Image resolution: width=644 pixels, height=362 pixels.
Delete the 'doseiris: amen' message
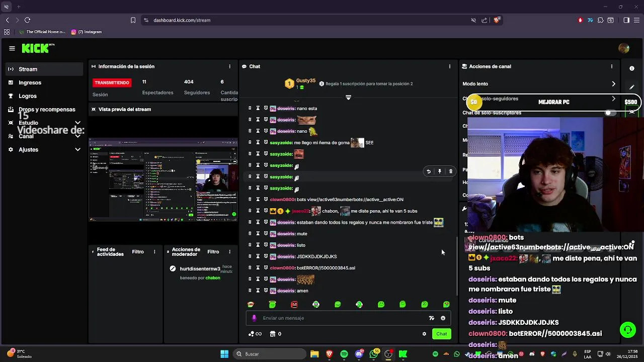pyautogui.click(x=250, y=291)
